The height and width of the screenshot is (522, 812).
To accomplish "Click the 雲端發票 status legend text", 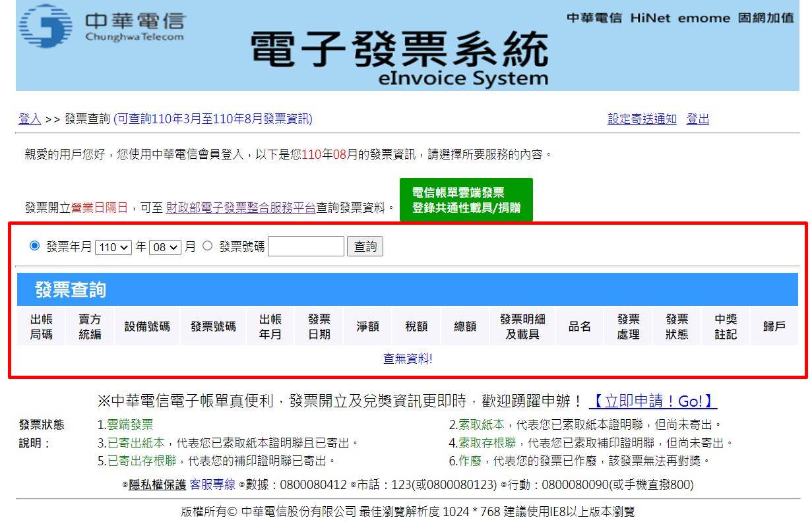I will 130,425.
